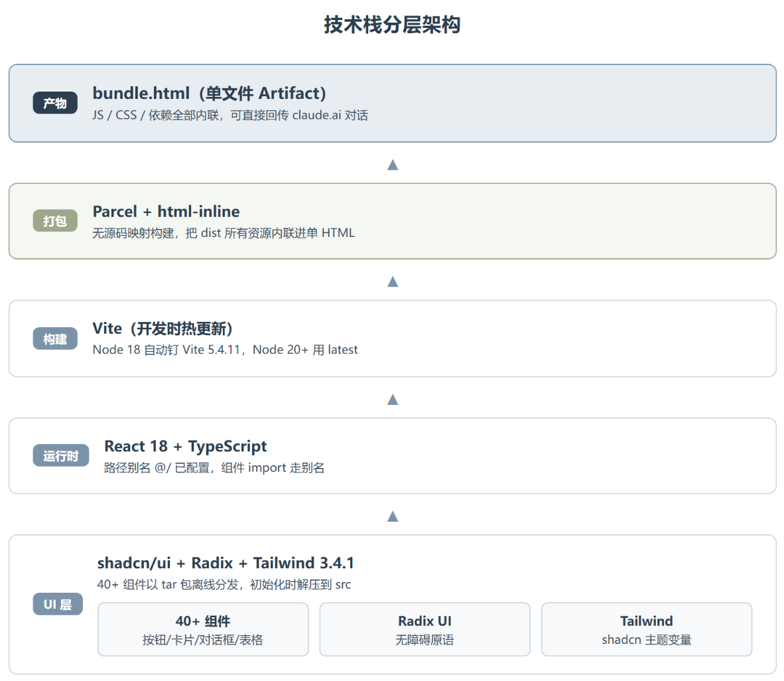Open the Radix UI card

click(425, 629)
